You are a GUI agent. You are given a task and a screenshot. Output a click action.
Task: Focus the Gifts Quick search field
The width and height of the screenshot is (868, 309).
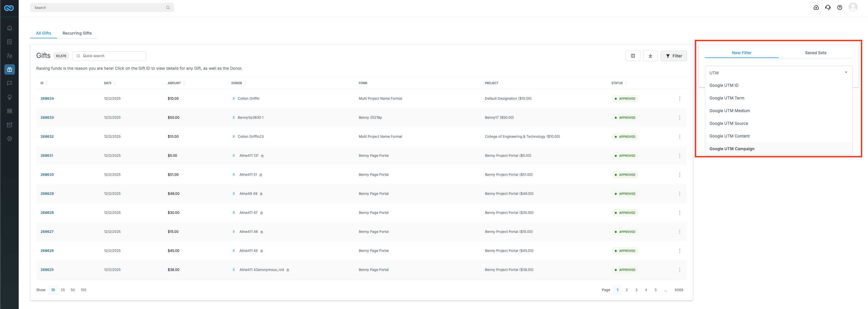[109, 56]
